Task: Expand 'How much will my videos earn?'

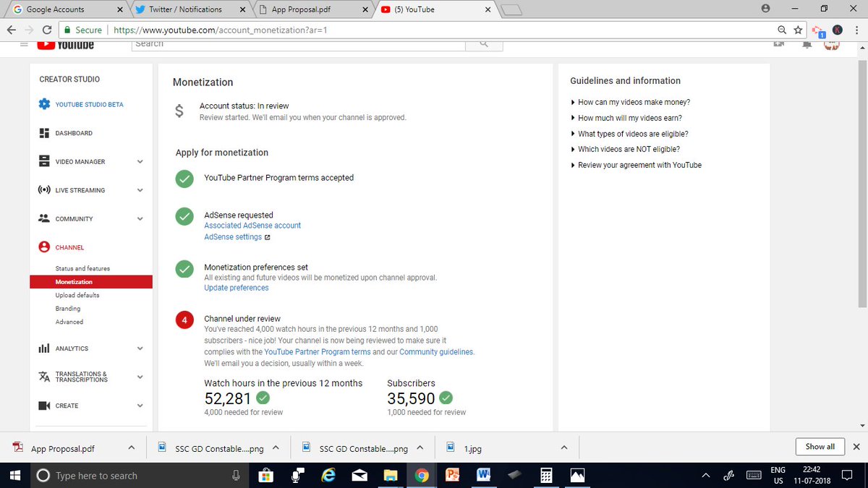Action: point(626,118)
